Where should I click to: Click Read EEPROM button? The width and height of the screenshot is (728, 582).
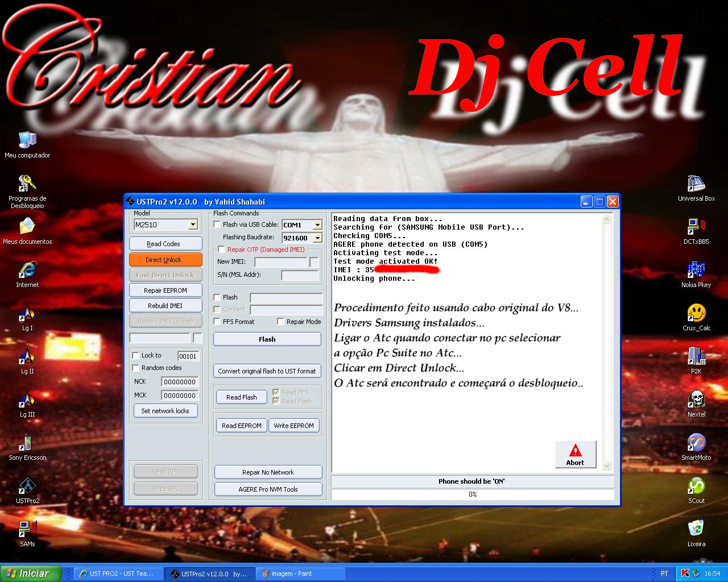click(242, 426)
